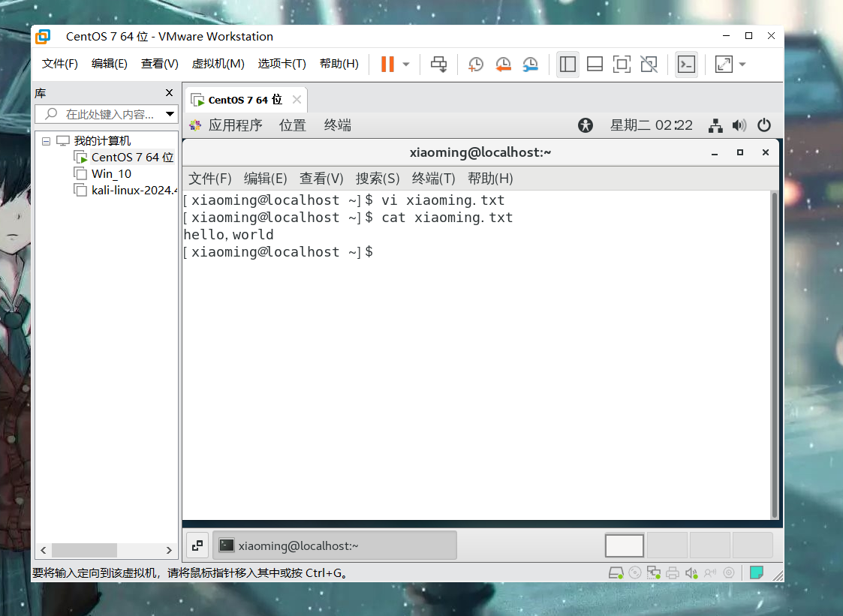843x616 pixels.
Task: Open the snapshot manager
Action: (x=531, y=65)
